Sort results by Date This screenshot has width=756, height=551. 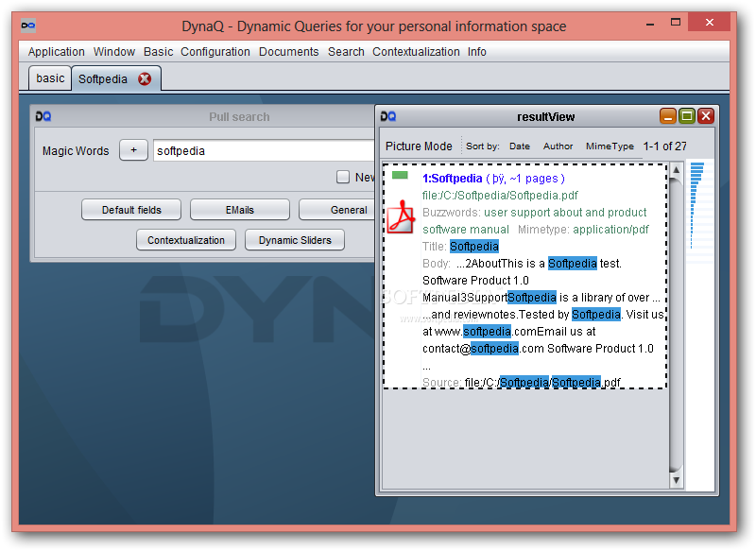pos(519,146)
